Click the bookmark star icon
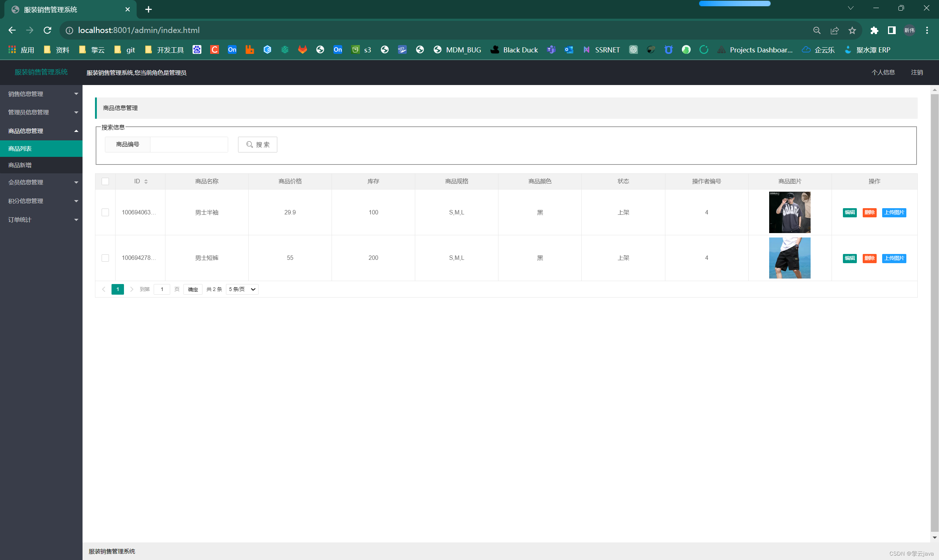Image resolution: width=939 pixels, height=560 pixels. pyautogui.click(x=852, y=30)
